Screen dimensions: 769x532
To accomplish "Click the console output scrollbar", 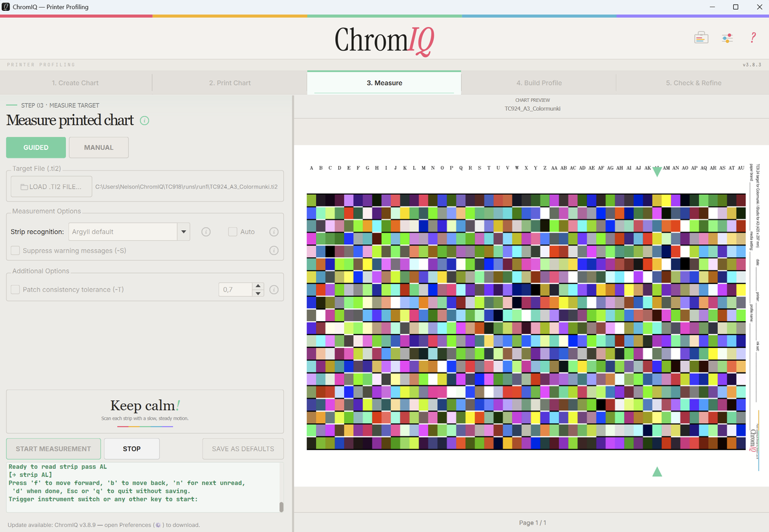I will pos(281,508).
